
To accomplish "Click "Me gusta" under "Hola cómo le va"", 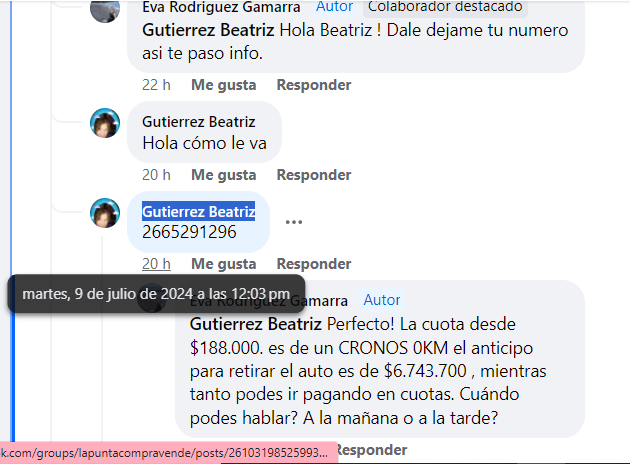I will pyautogui.click(x=223, y=175).
